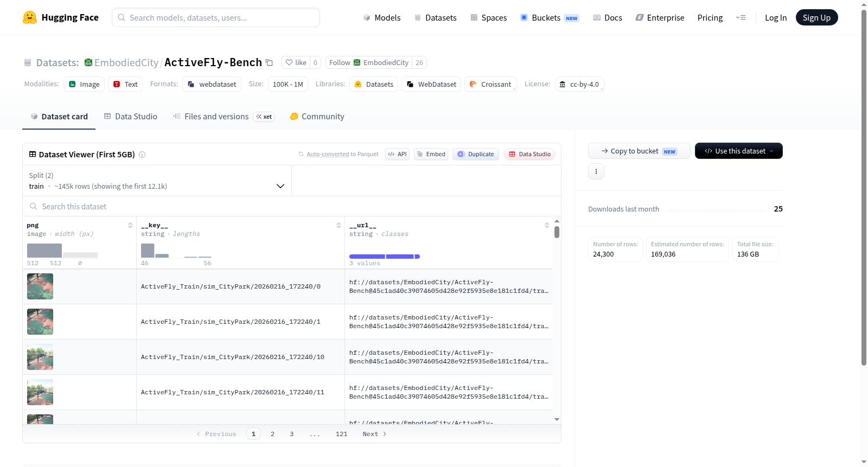The image size is (868, 467).
Task: Open the Image modality tag
Action: (84, 84)
